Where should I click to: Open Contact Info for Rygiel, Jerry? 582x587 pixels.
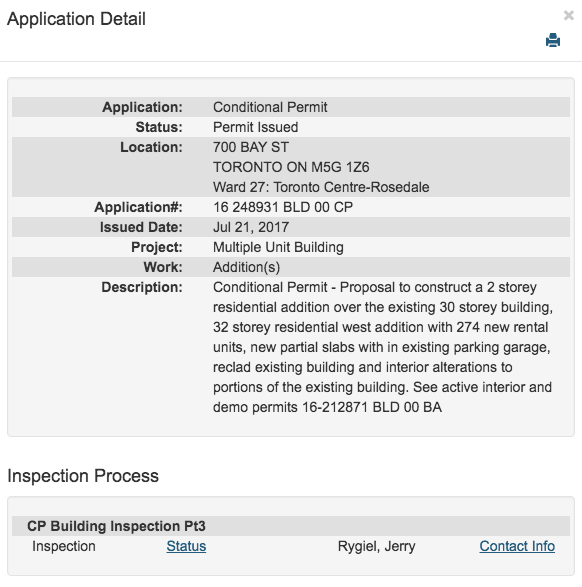click(517, 546)
